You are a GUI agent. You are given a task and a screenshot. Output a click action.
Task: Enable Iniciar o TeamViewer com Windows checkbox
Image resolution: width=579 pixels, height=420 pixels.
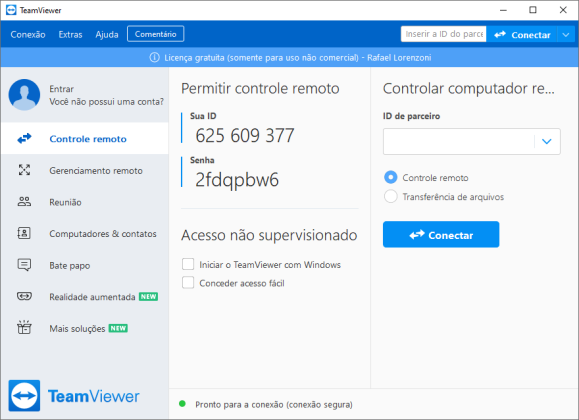[x=188, y=264]
